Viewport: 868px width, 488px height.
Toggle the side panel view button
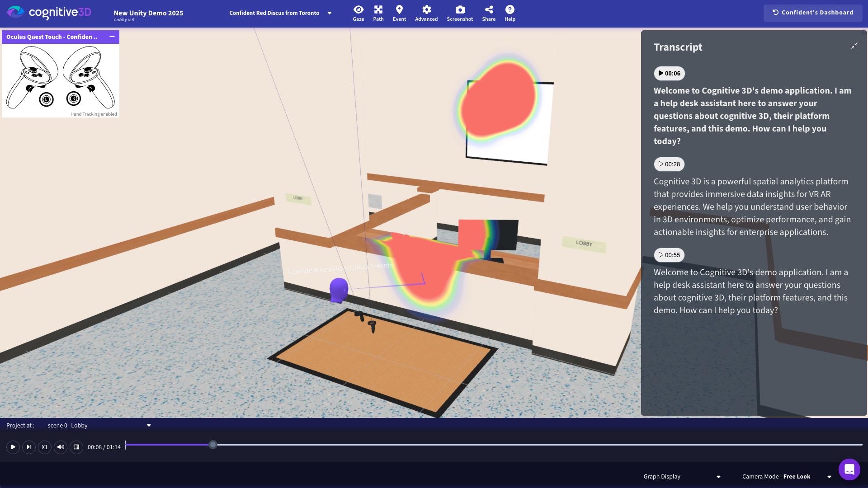tap(76, 447)
